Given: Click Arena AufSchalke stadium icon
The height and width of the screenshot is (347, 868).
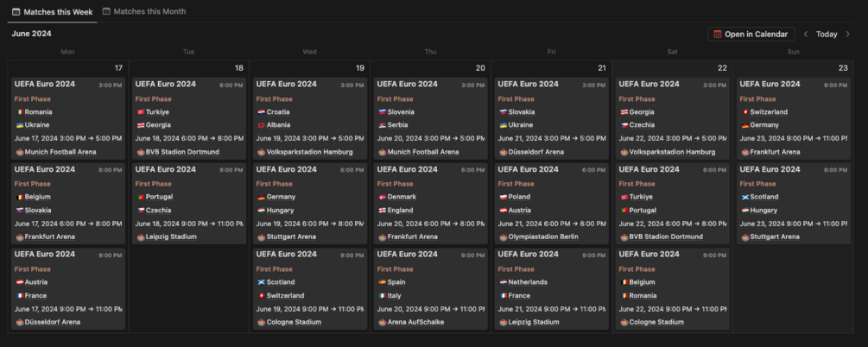Looking at the screenshot, I should (x=382, y=322).
